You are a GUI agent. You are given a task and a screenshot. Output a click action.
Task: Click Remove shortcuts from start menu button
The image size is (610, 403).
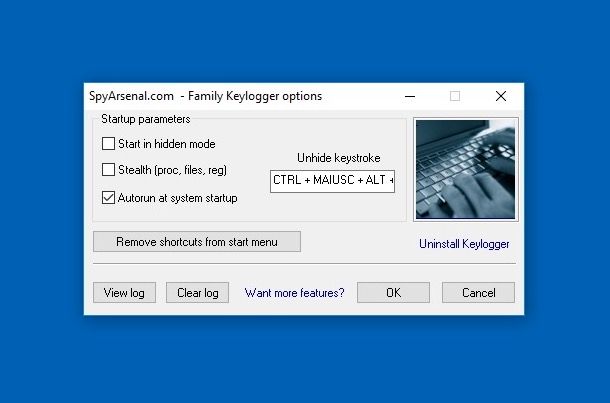197,242
